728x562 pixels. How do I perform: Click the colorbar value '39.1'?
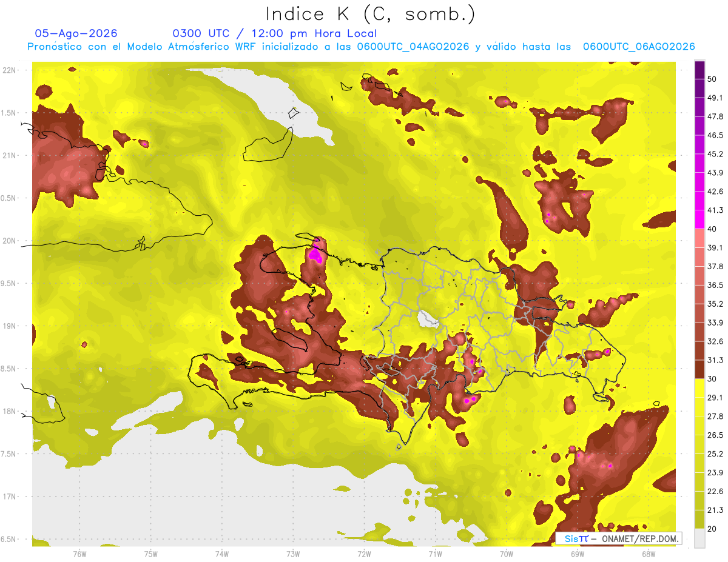click(715, 247)
